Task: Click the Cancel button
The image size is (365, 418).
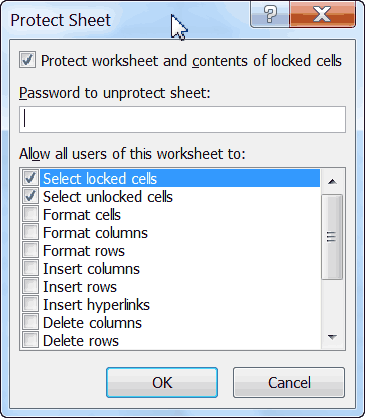Action: pos(289,383)
